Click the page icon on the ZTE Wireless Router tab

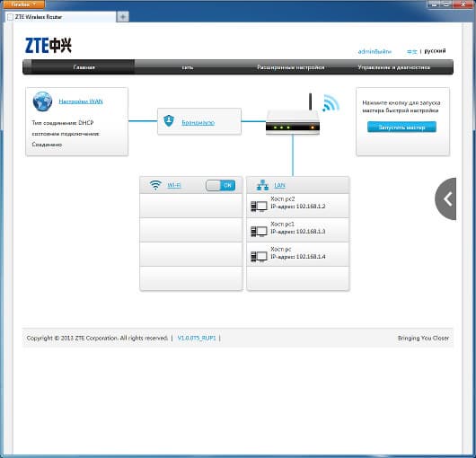10,17
